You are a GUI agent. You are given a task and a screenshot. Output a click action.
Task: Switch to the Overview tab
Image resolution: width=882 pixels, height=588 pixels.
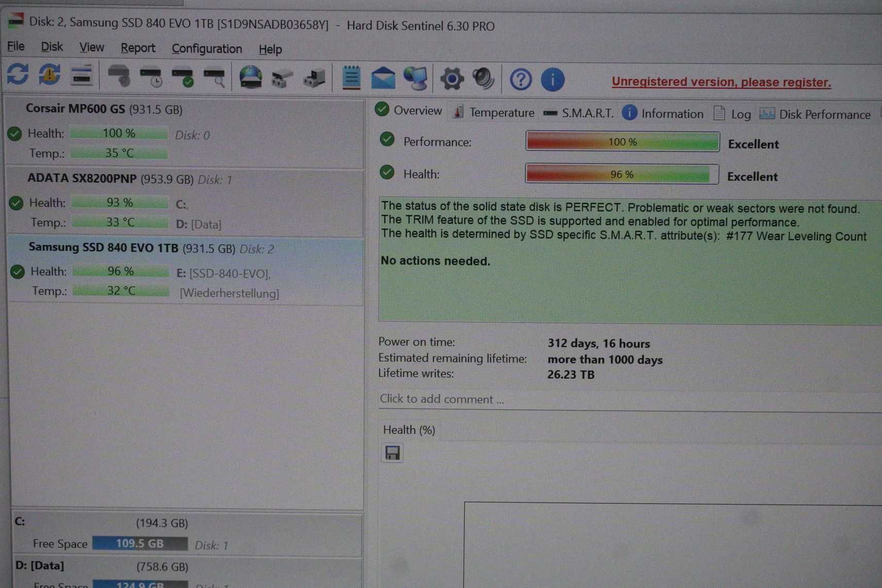coord(408,110)
